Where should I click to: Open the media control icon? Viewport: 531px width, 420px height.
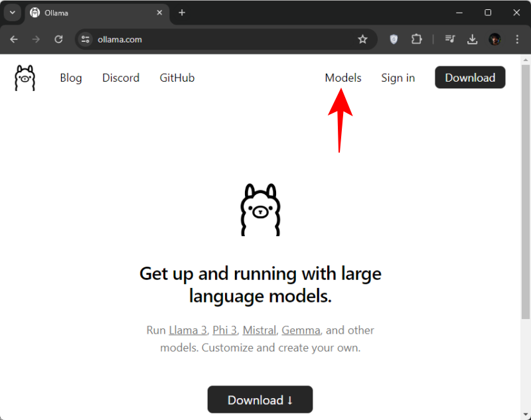tap(450, 39)
